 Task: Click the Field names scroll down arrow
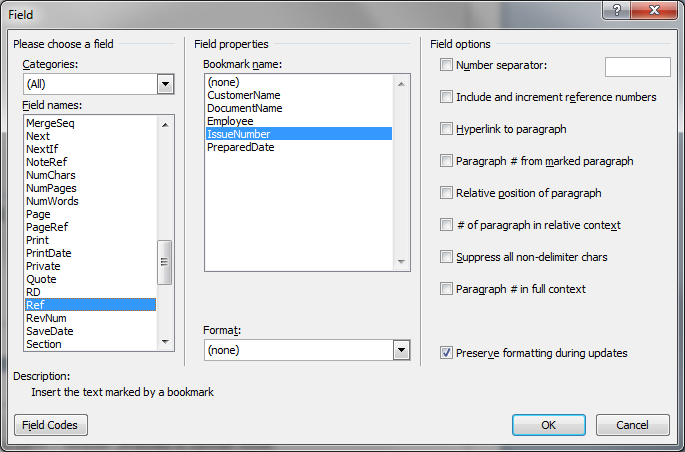(x=165, y=342)
